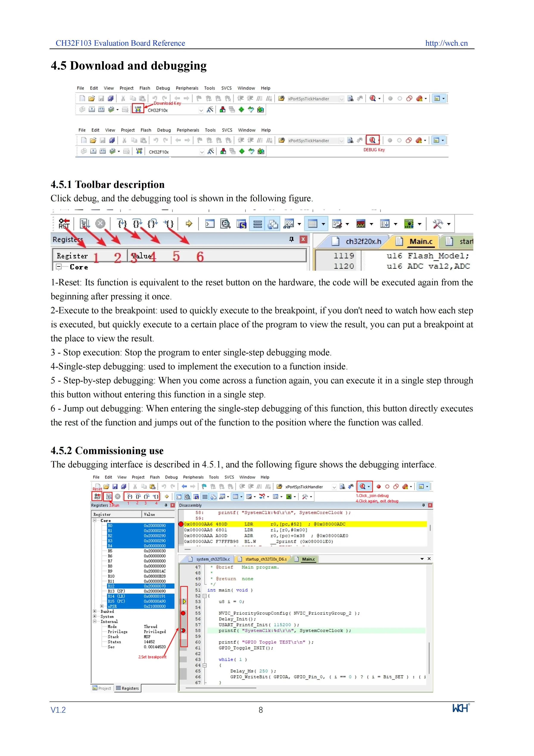
Task: Click the Run to Cursor icon in the 4.5.1 figure
Action: click(x=169, y=223)
